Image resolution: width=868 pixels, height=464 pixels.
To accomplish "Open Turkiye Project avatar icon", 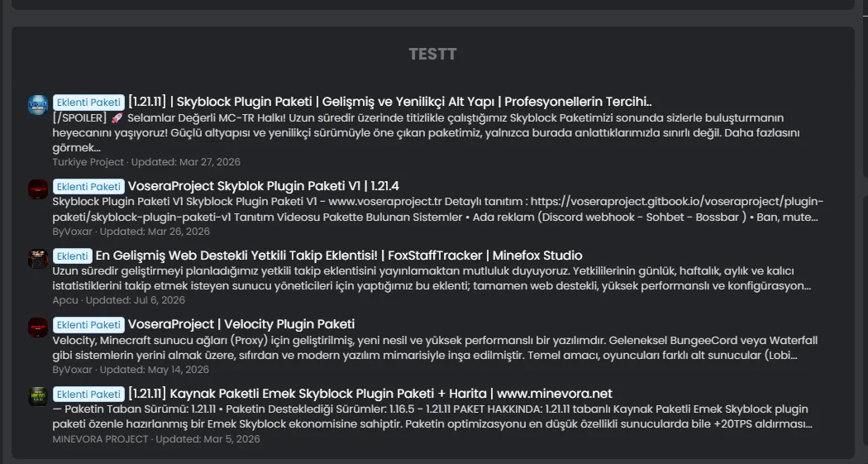I will [x=38, y=105].
